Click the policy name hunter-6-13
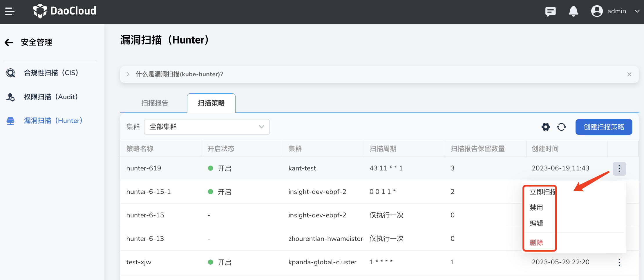 (145, 239)
